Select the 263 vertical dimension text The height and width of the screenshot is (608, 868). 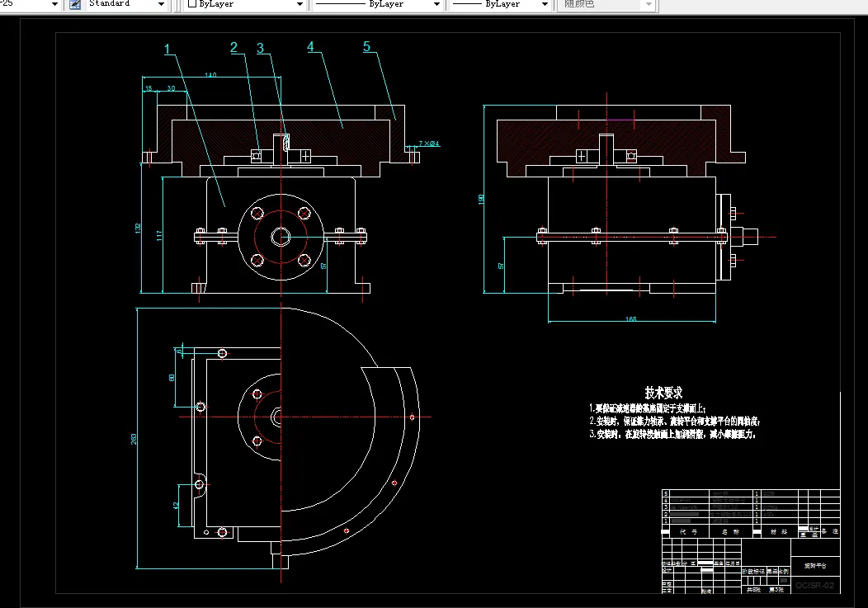pos(134,439)
